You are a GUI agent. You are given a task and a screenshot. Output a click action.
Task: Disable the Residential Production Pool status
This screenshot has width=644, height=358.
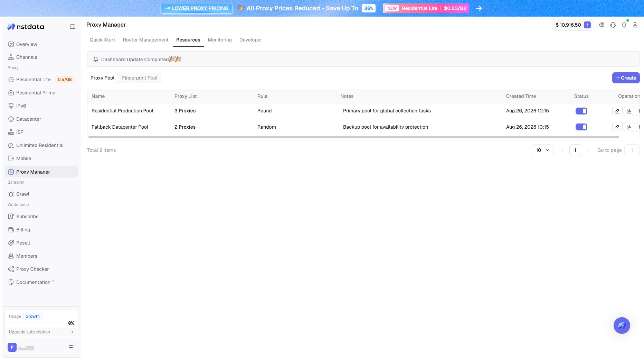point(581,111)
